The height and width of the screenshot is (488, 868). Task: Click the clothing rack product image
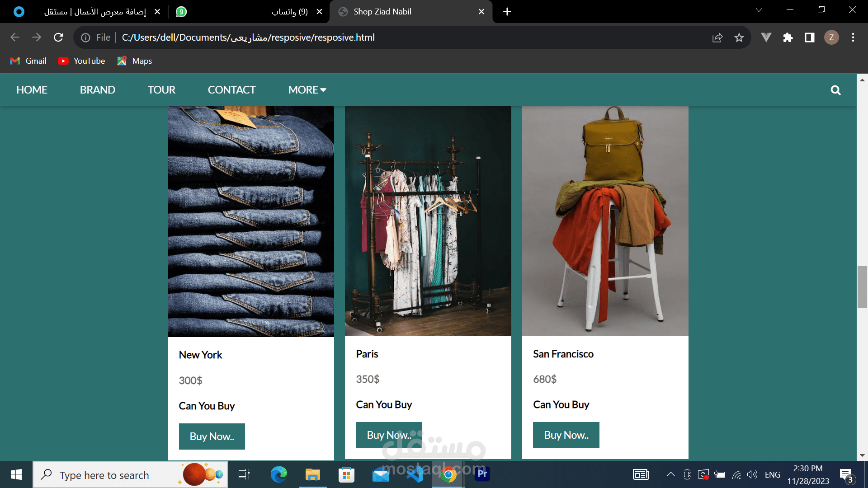pyautogui.click(x=428, y=221)
